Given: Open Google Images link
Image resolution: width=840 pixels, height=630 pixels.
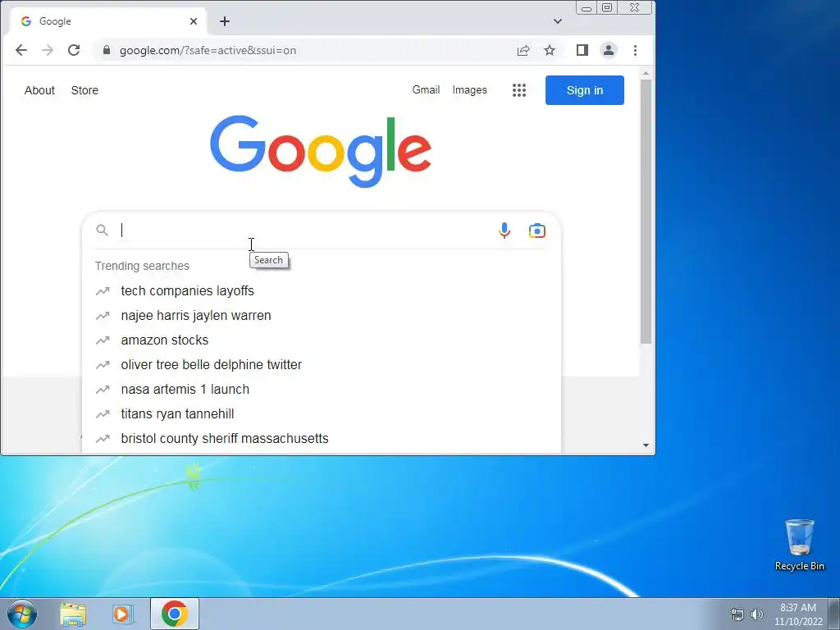Looking at the screenshot, I should (x=470, y=90).
